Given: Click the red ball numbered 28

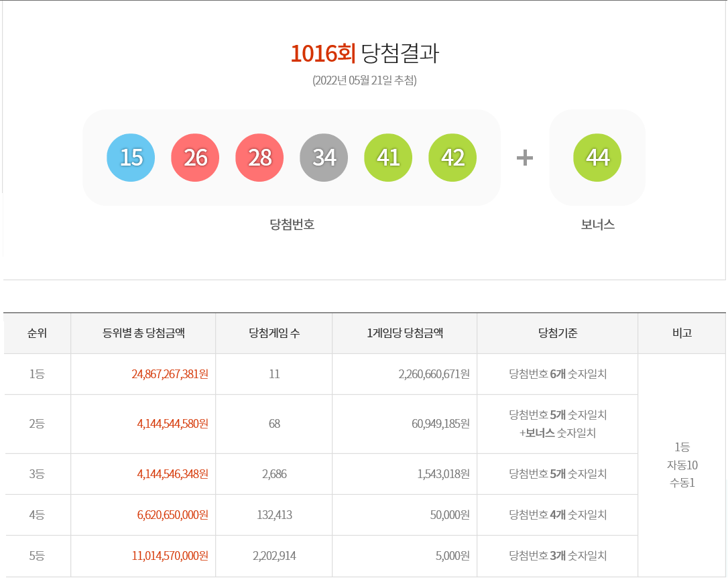Looking at the screenshot, I should [x=259, y=158].
